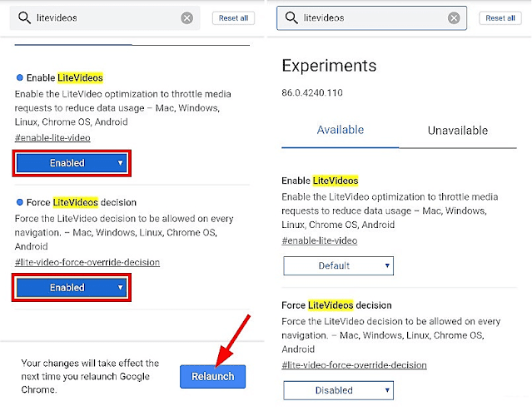The image size is (532, 411).
Task: Open #enable-lite-video link in left panel
Action: [x=52, y=137]
